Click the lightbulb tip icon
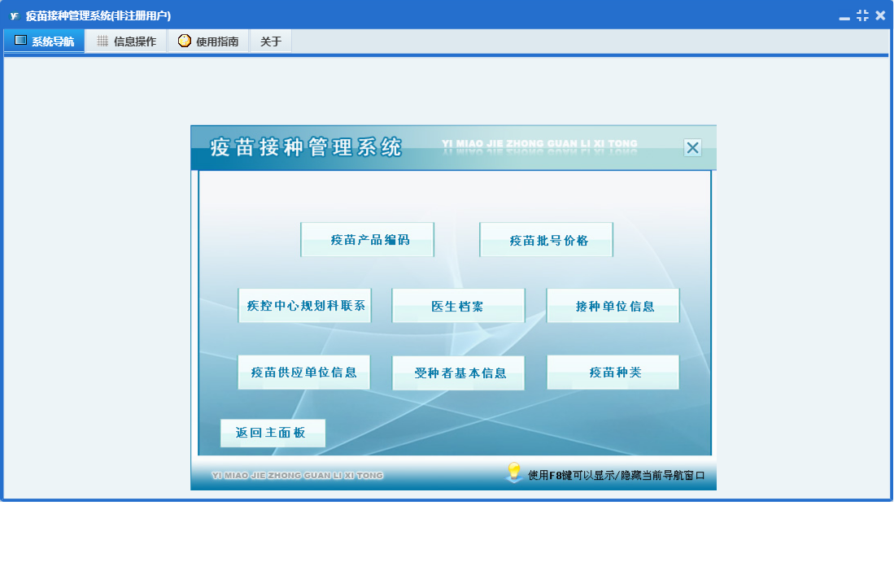Screen dimensions: 894x588 (514, 473)
